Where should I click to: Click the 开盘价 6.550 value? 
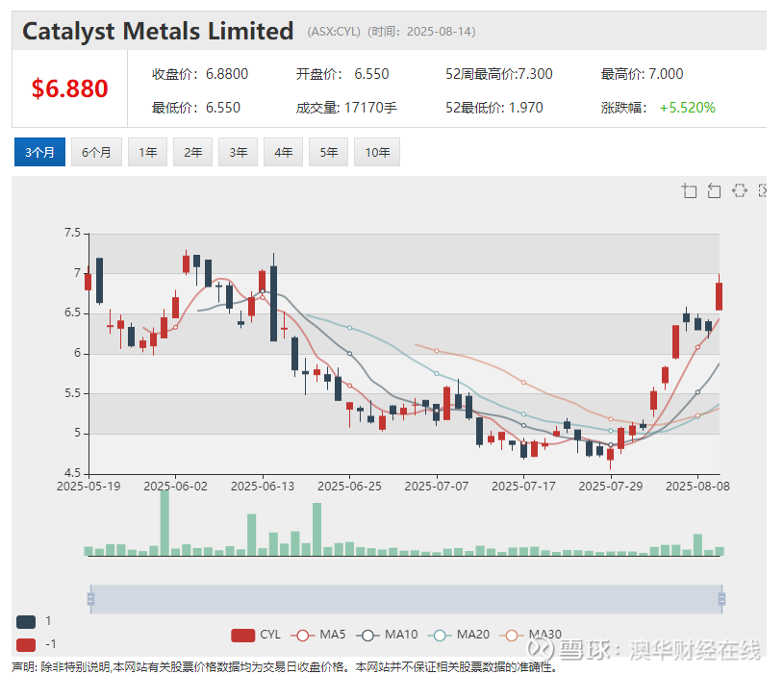(371, 74)
